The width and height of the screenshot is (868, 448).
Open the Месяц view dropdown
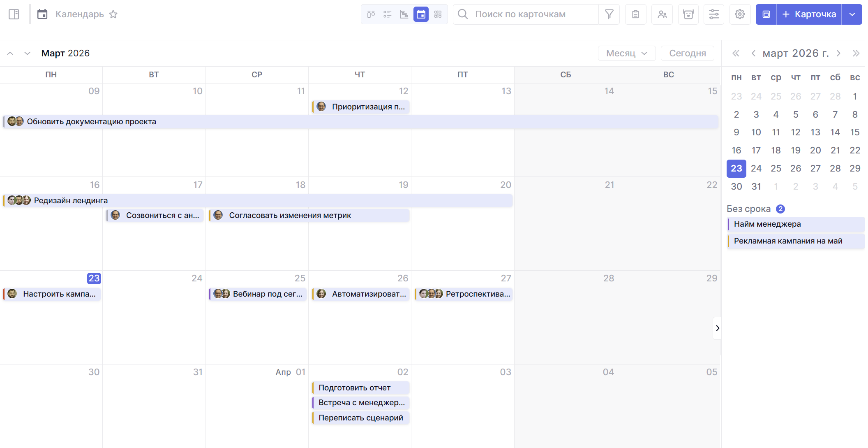click(626, 53)
